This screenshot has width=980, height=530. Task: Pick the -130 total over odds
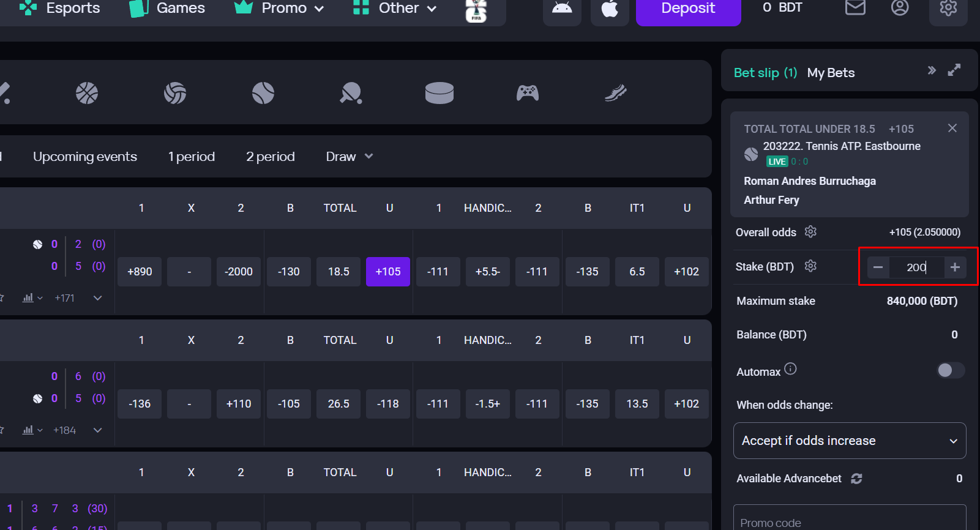pos(289,272)
